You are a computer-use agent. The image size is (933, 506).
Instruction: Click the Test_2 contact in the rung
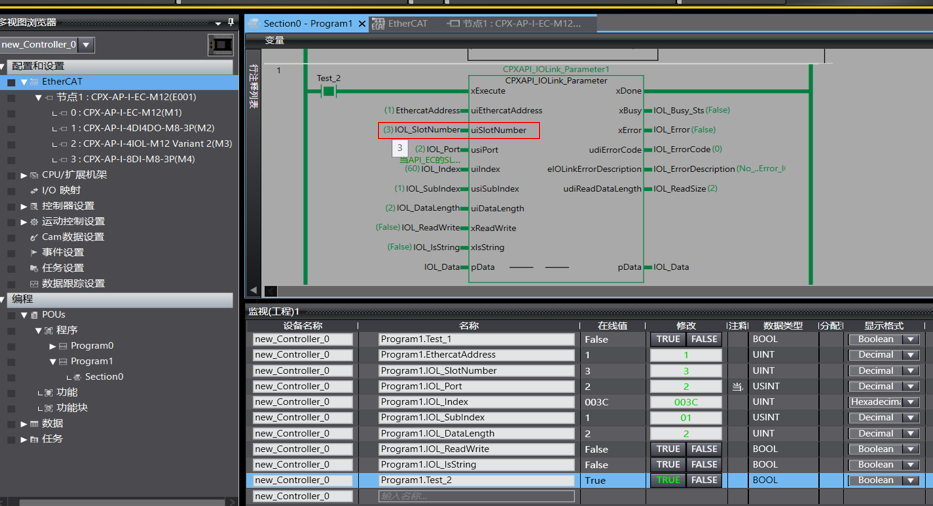pos(328,91)
